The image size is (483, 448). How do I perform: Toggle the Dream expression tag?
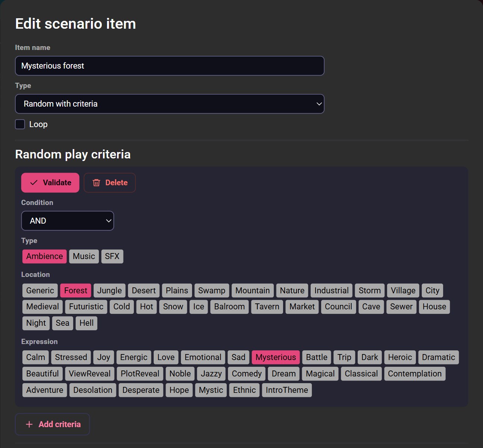click(284, 374)
